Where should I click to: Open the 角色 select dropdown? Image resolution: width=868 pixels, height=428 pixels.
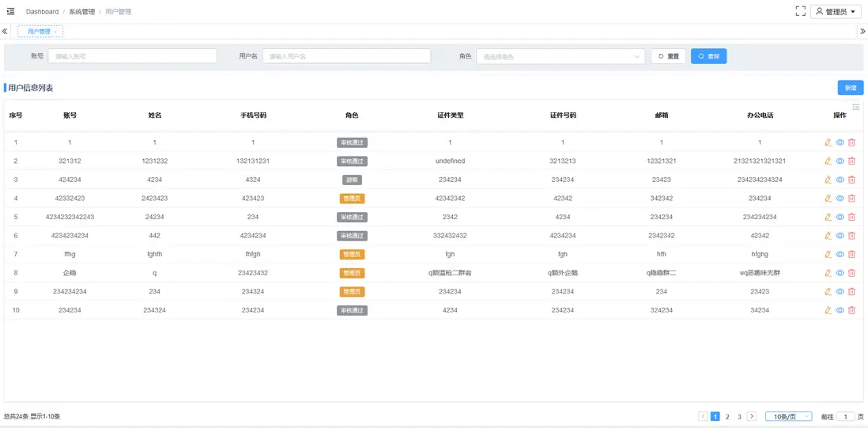pos(560,56)
